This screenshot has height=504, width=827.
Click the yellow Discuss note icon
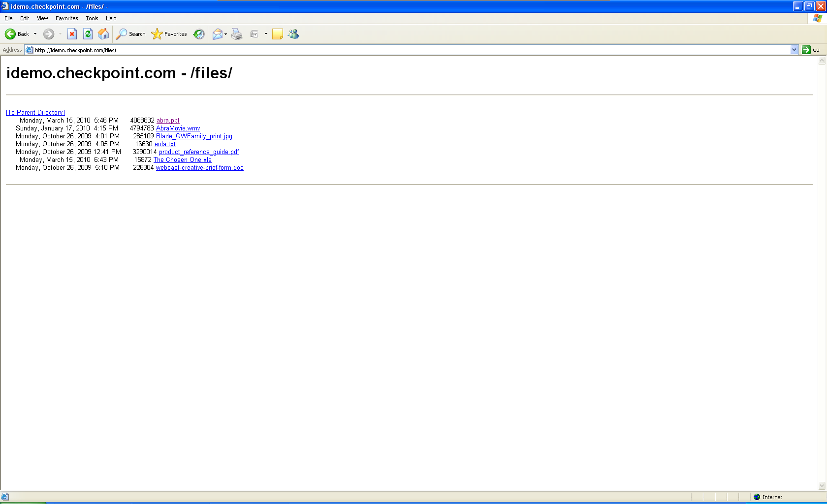point(278,34)
